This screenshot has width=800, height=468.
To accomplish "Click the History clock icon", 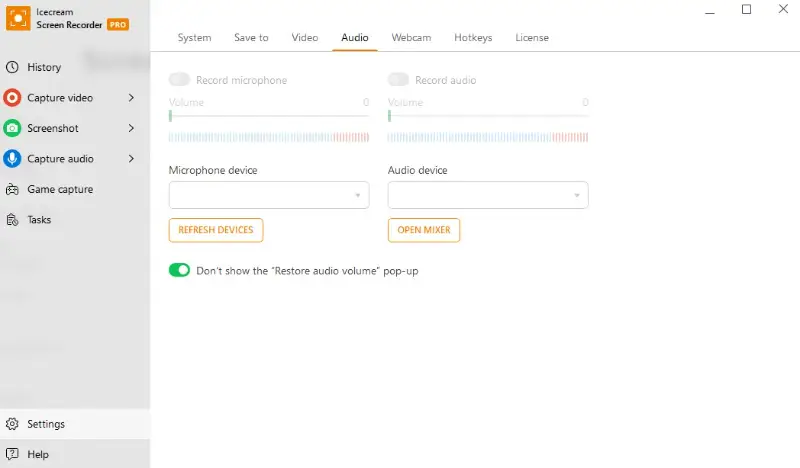I will [12, 67].
